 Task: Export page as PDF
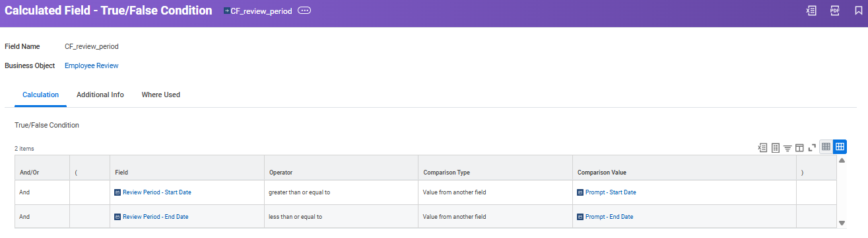pyautogui.click(x=834, y=11)
